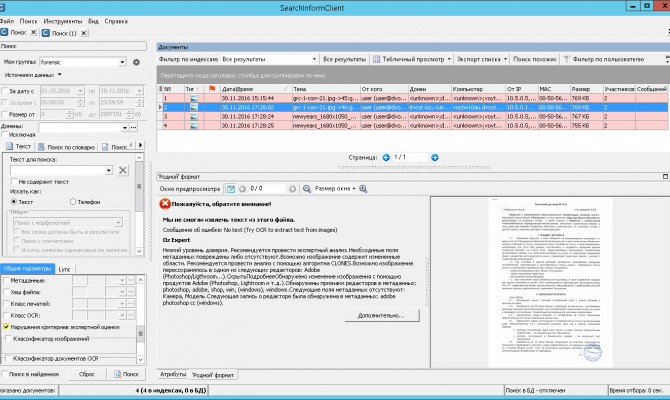Toggle Исключая checkbox

[x=5, y=135]
